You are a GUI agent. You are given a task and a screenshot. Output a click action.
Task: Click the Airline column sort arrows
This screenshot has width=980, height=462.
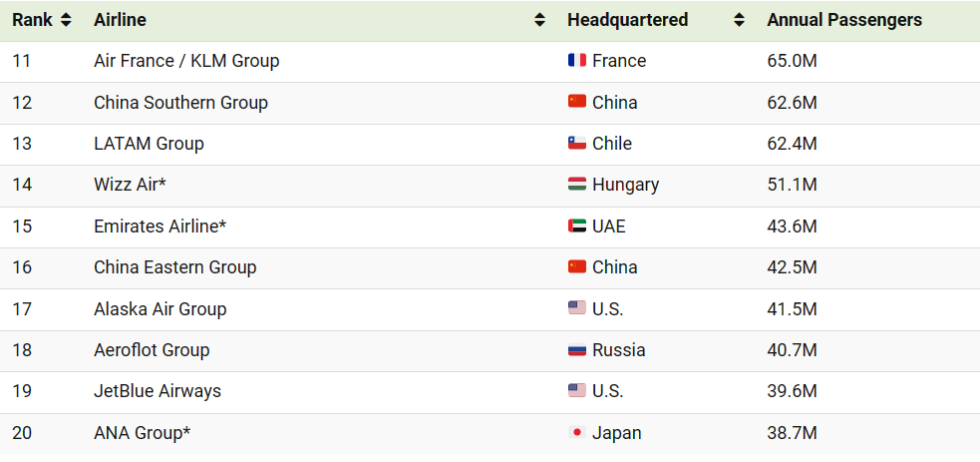coord(540,20)
